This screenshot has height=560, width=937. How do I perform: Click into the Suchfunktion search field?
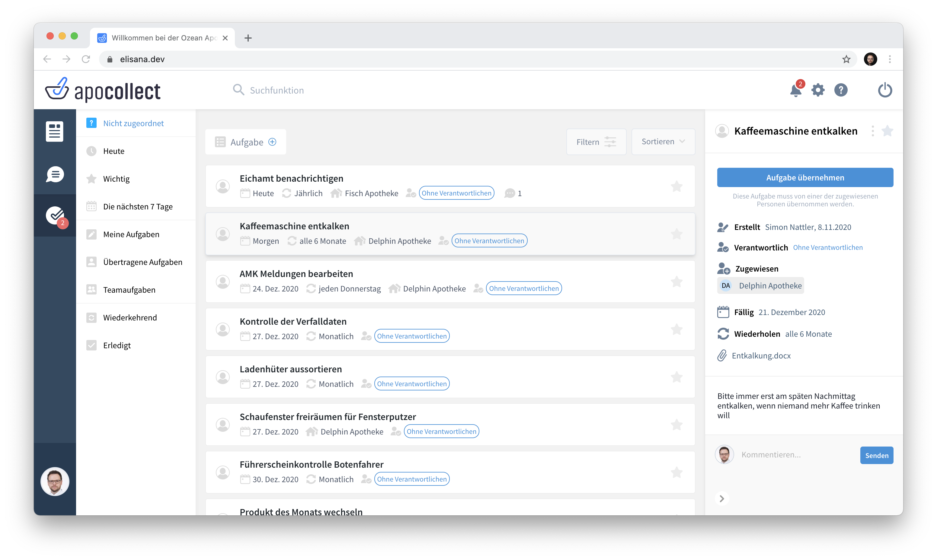(277, 90)
